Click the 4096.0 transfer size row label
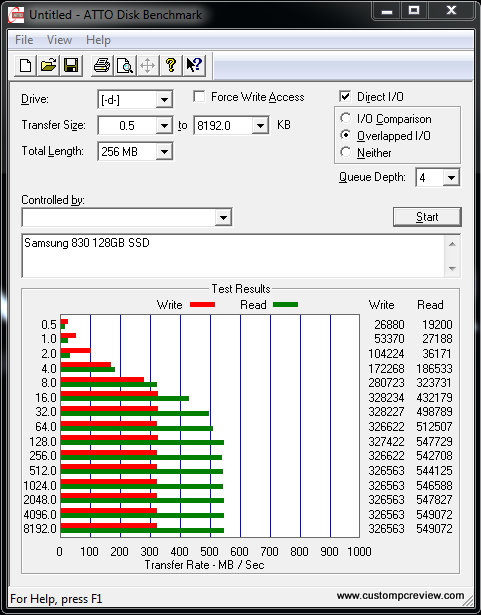The image size is (481, 615). coord(40,515)
